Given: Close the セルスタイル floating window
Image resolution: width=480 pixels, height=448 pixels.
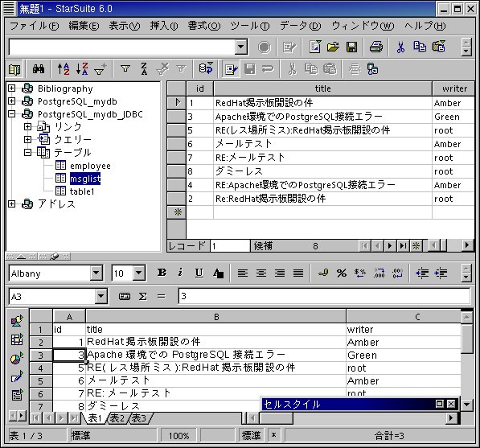Looking at the screenshot, I should click(451, 405).
